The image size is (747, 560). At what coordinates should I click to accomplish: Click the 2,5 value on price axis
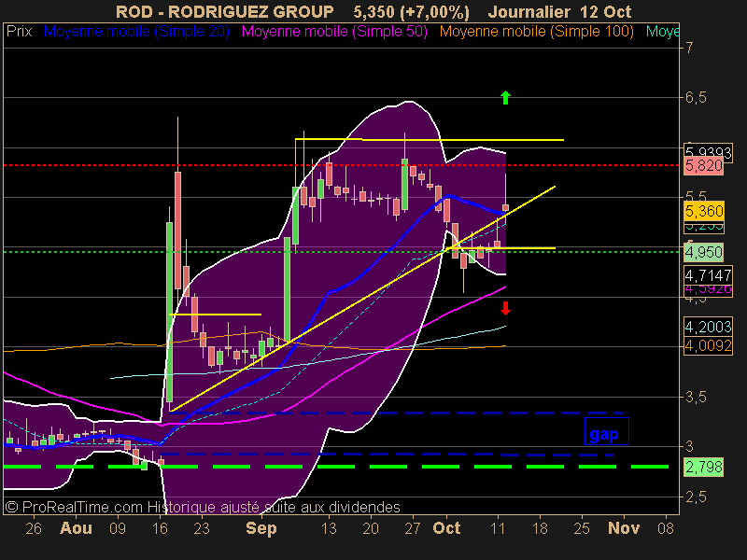696,497
